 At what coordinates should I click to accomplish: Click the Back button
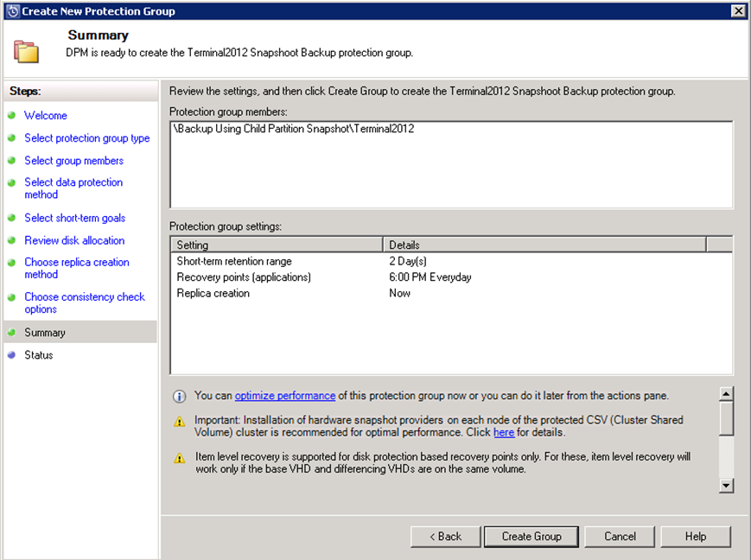445,537
